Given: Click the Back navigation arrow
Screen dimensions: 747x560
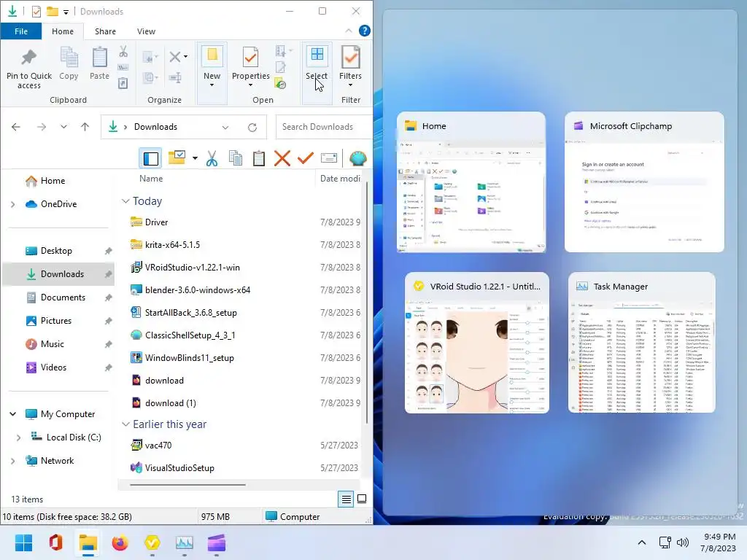Looking at the screenshot, I should (x=16, y=127).
